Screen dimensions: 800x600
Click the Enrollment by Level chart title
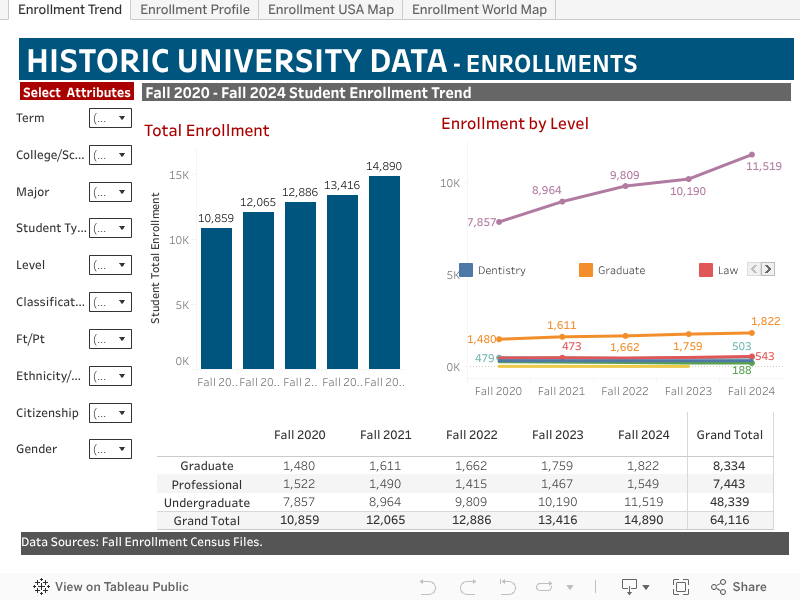515,123
